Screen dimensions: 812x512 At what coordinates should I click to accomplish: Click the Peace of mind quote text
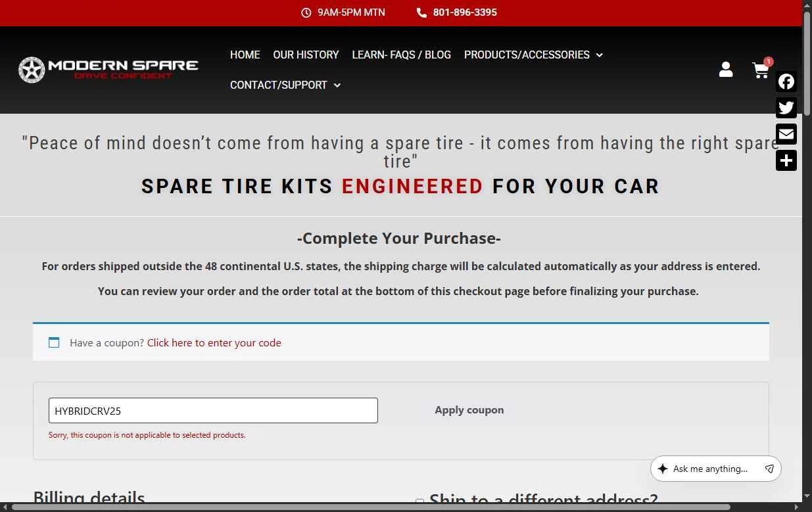401,152
